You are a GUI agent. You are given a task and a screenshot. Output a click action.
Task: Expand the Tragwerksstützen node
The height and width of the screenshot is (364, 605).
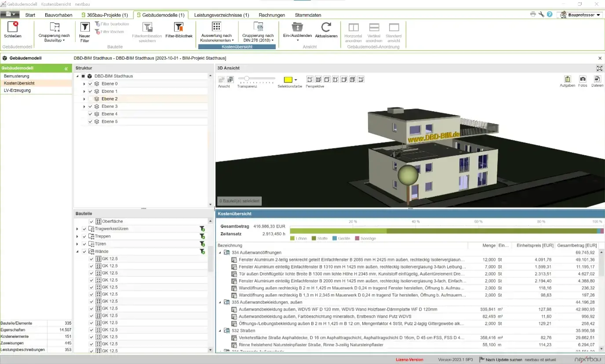(77, 229)
